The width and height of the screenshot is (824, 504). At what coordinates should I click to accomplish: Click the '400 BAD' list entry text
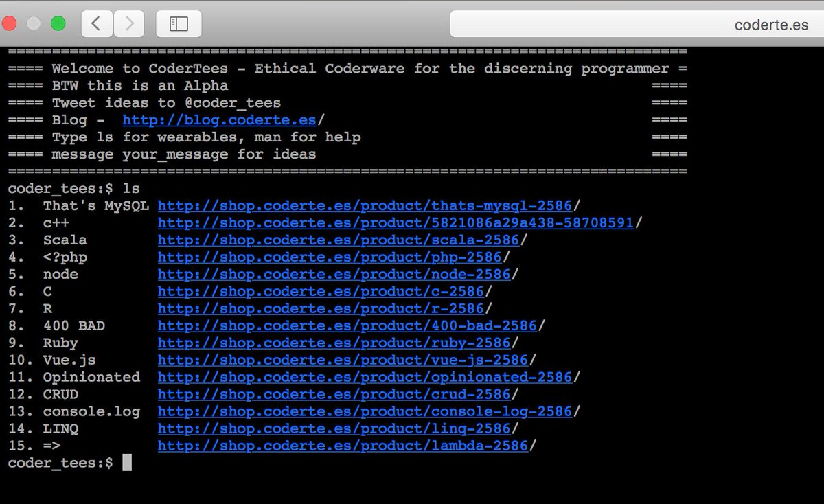pyautogui.click(x=74, y=326)
